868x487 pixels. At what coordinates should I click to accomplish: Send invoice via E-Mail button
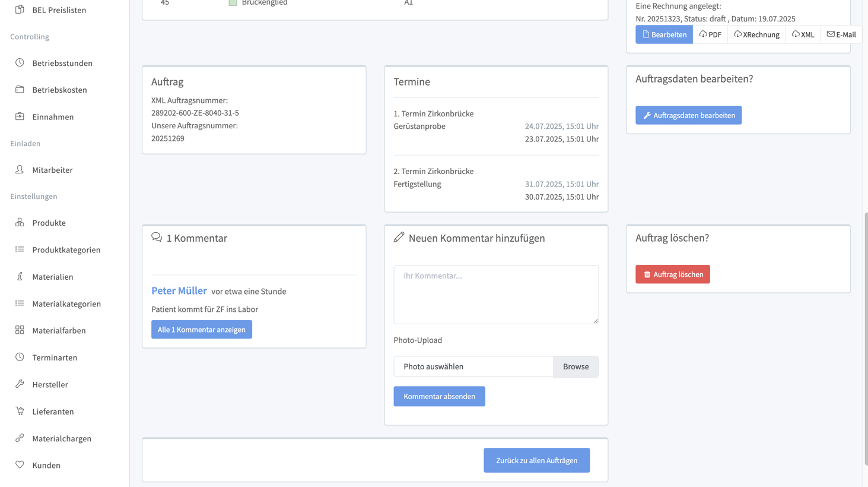(x=841, y=34)
